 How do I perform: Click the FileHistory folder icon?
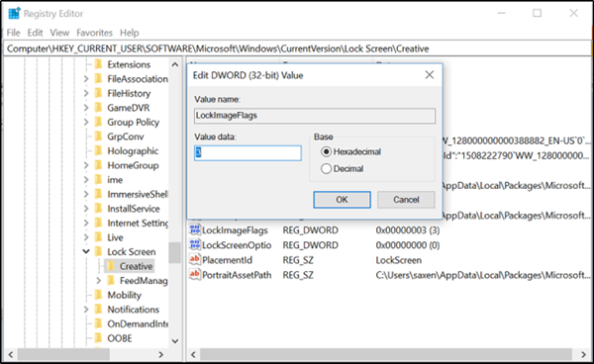coord(98,93)
